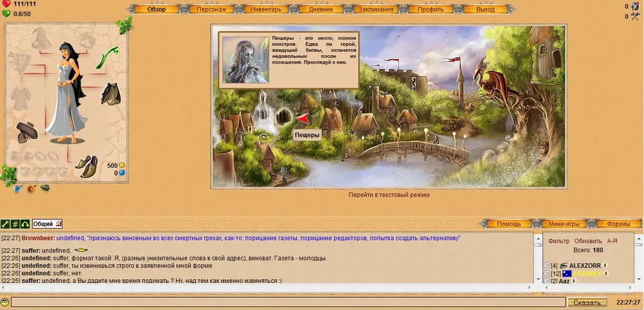Sort the player list with А-Я

(612, 241)
